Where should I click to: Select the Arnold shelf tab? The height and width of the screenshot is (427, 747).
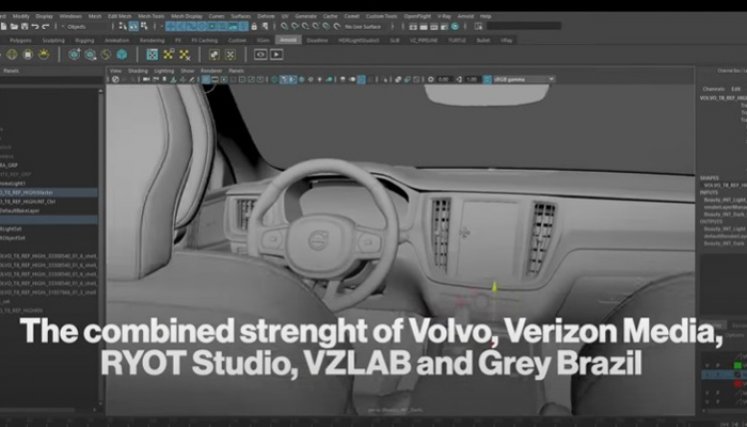288,41
